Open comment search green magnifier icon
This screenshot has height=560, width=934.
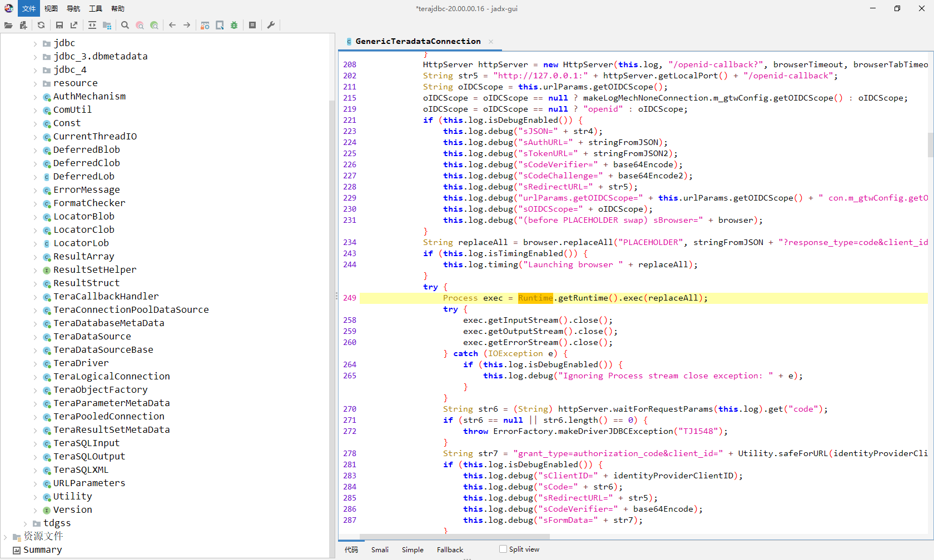pyautogui.click(x=154, y=25)
